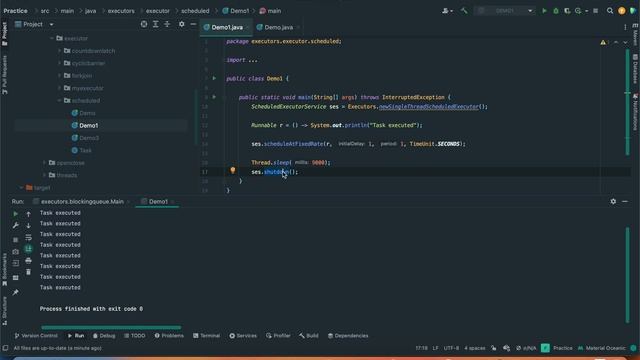Run the app with the top toolbar play button
The width and height of the screenshot is (640, 360).
coord(544,11)
